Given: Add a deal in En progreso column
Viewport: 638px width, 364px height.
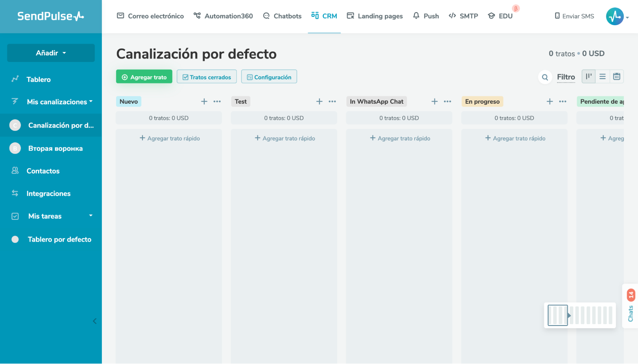Looking at the screenshot, I should coord(550,101).
